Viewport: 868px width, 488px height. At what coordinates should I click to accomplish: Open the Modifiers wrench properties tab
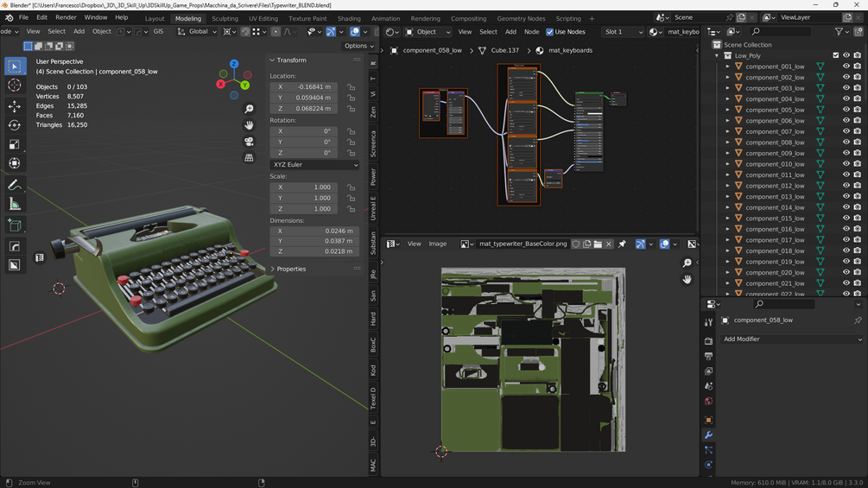pos(708,435)
